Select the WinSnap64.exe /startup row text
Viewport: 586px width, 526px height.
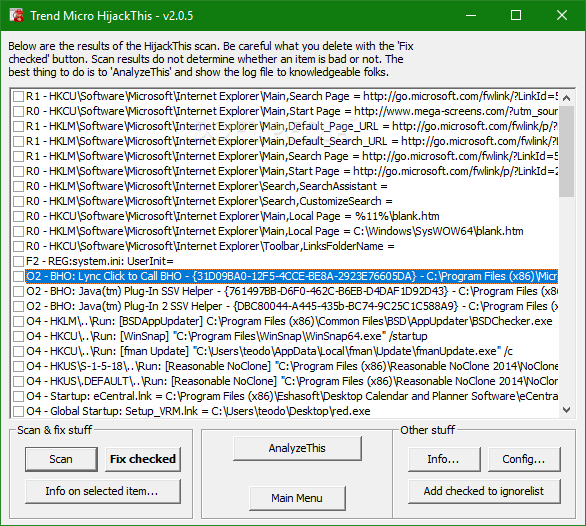(x=227, y=336)
